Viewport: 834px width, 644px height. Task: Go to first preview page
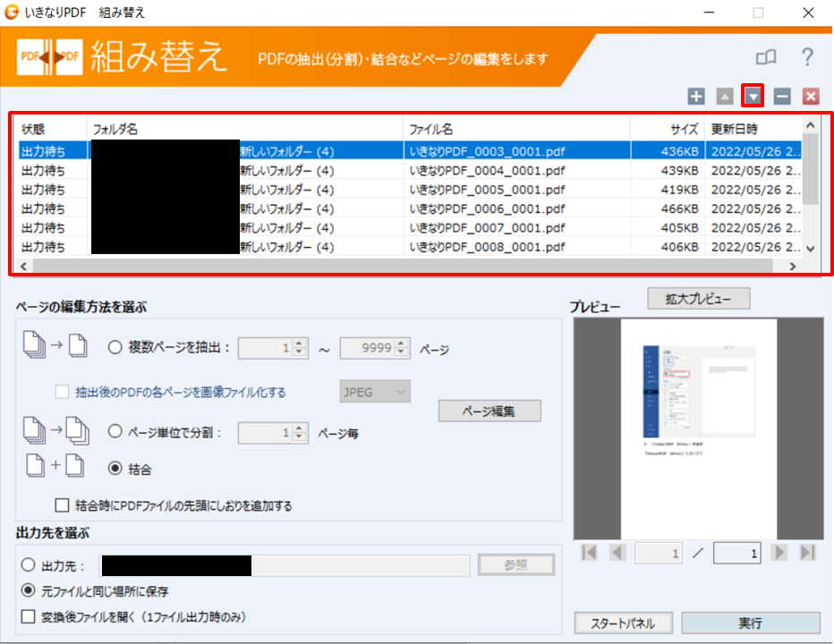point(590,553)
